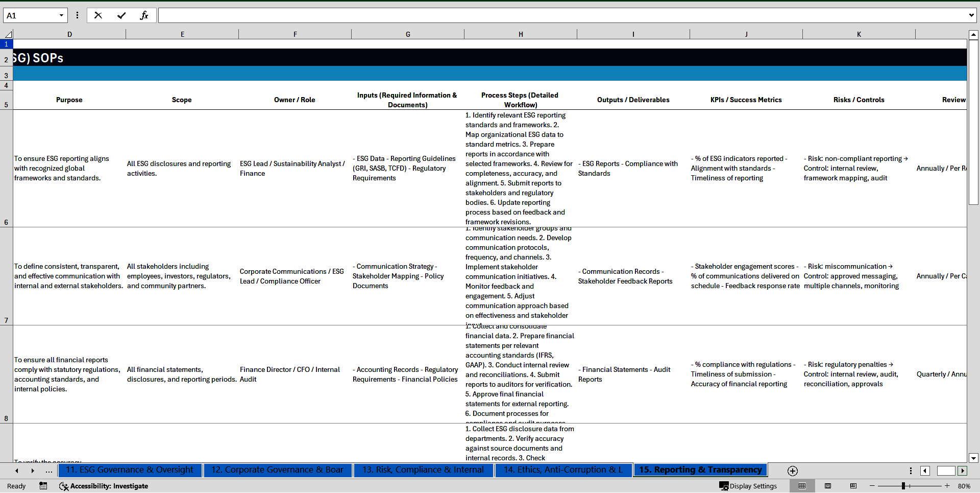
Task: Confirm entry with the checkmark icon
Action: [121, 15]
